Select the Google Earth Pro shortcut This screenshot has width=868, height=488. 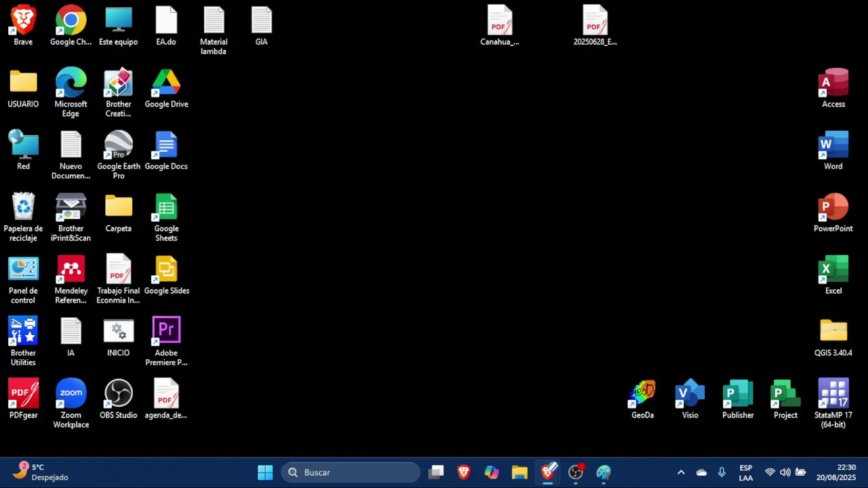tap(119, 155)
